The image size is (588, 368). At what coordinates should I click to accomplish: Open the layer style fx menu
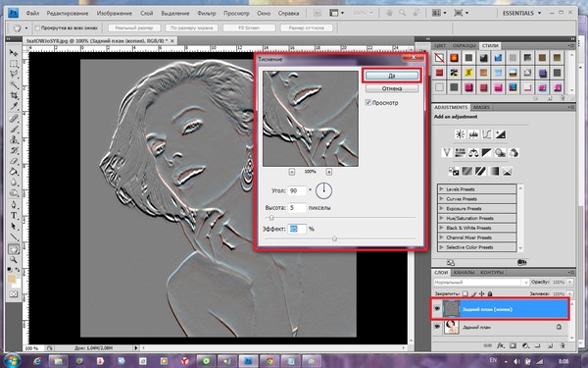coord(501,345)
